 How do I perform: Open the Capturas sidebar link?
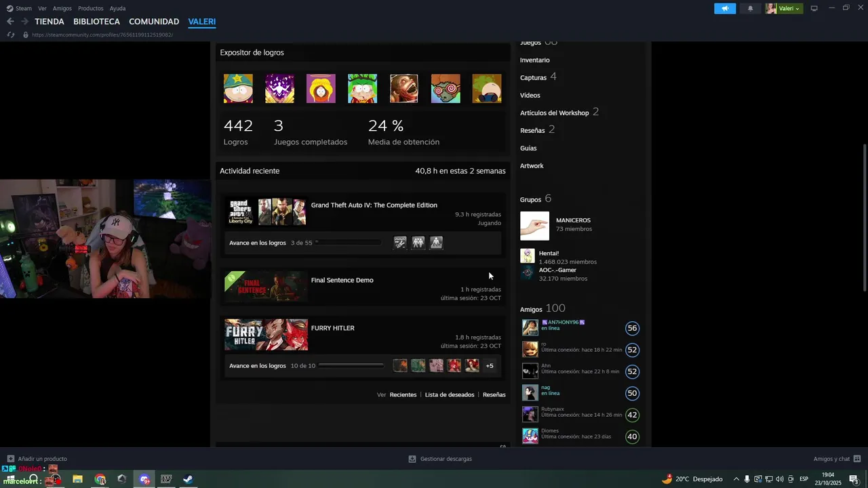(x=533, y=78)
